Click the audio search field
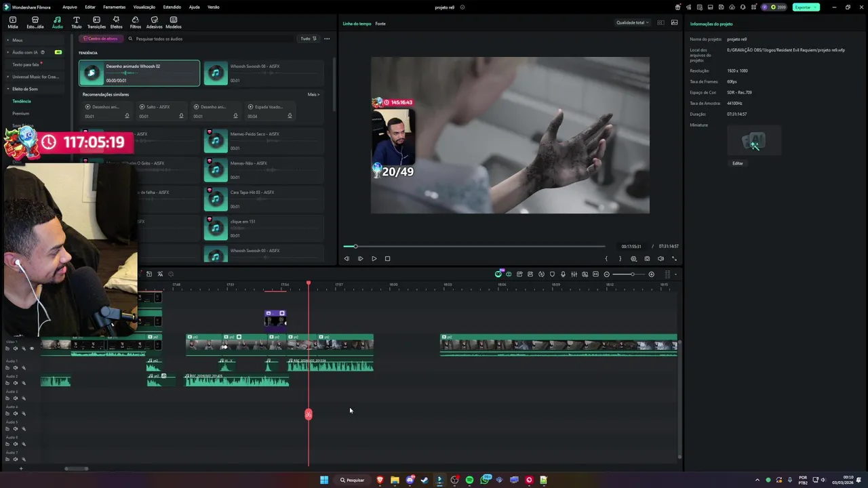 tap(210, 39)
